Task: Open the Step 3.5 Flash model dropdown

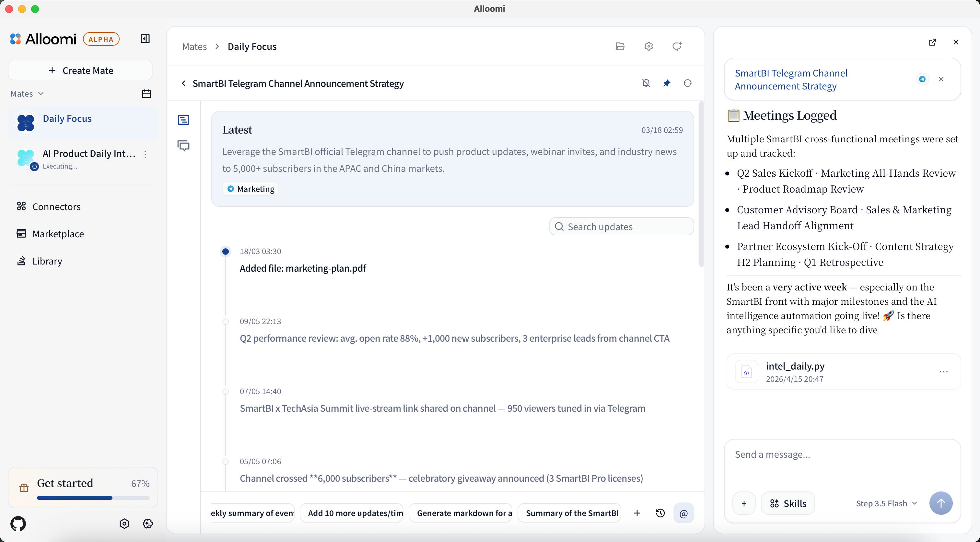Action: click(x=886, y=503)
